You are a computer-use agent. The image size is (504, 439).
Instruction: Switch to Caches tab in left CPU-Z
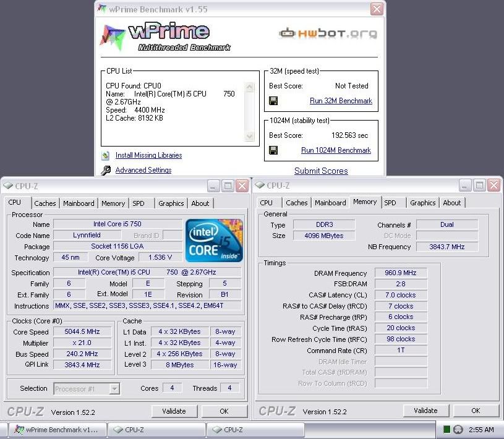[x=45, y=203]
